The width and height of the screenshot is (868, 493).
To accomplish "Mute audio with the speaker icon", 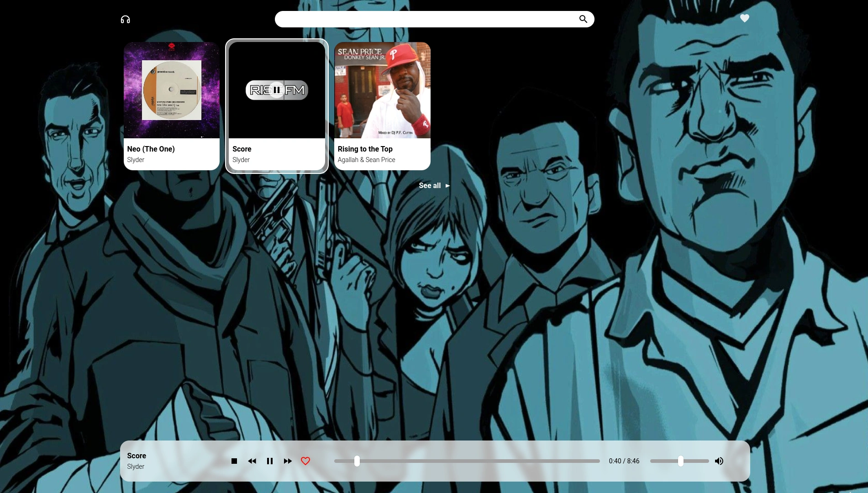I will click(719, 461).
